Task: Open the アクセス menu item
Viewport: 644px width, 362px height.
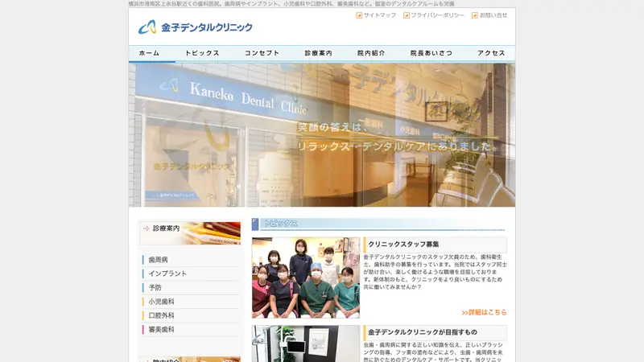Action: (491, 53)
